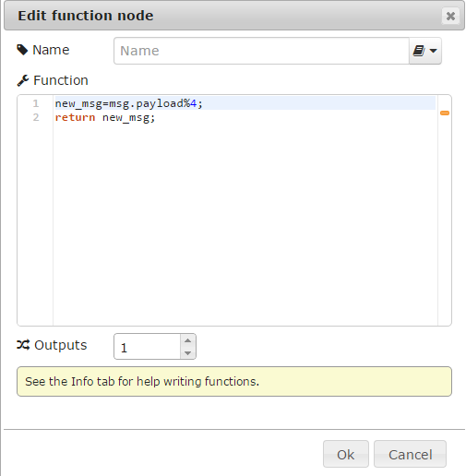Confirm changes with the Ok button
466x476 pixels.
click(x=346, y=454)
